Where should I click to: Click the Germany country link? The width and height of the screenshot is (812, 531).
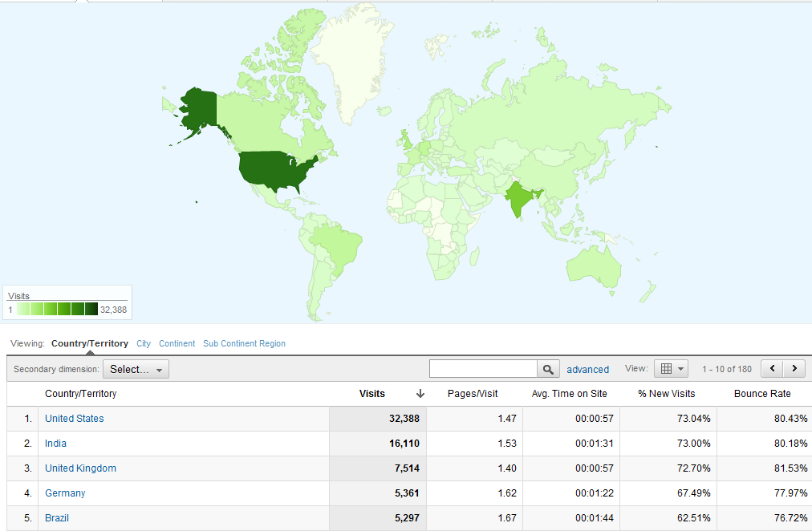point(65,493)
